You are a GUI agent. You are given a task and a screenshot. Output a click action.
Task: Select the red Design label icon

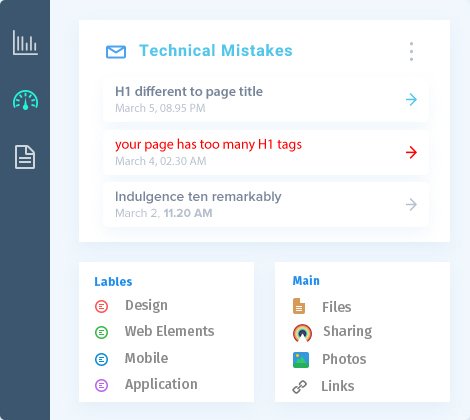[101, 306]
